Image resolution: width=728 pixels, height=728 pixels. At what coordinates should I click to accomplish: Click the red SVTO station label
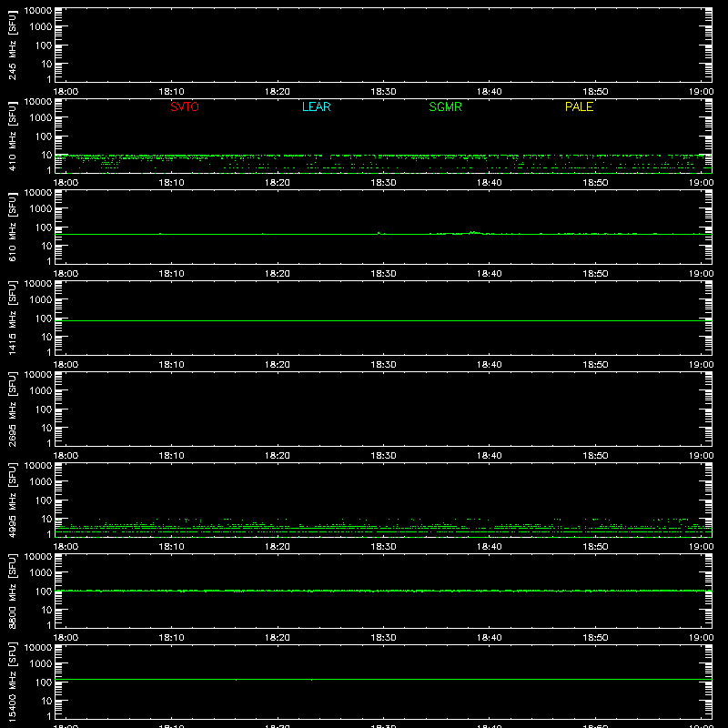[x=185, y=106]
